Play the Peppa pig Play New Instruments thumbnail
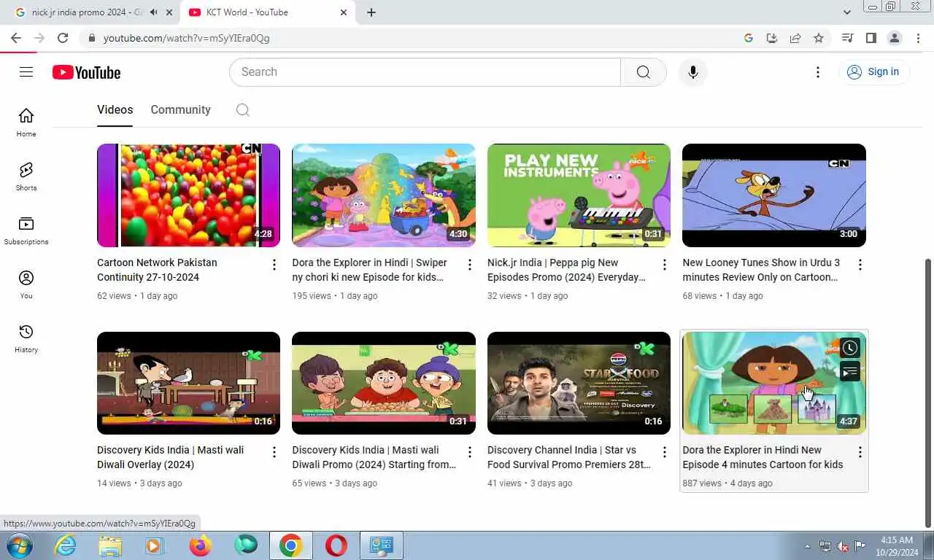 579,195
